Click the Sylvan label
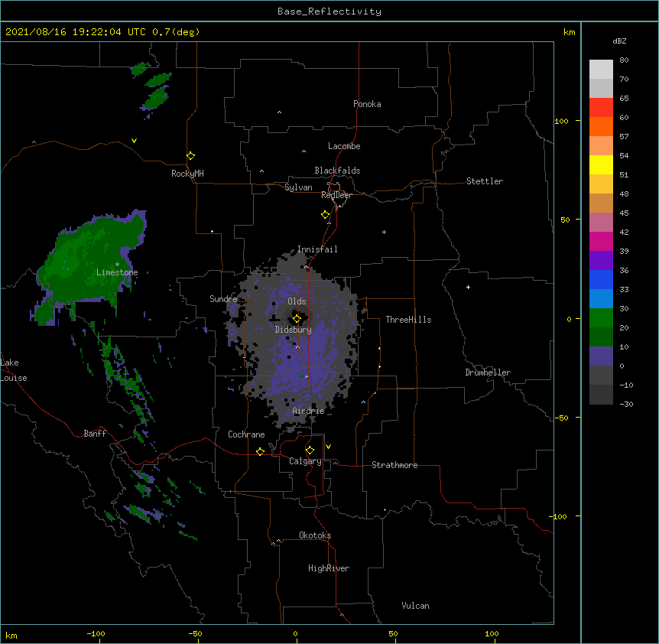This screenshot has height=644, width=659. [298, 187]
